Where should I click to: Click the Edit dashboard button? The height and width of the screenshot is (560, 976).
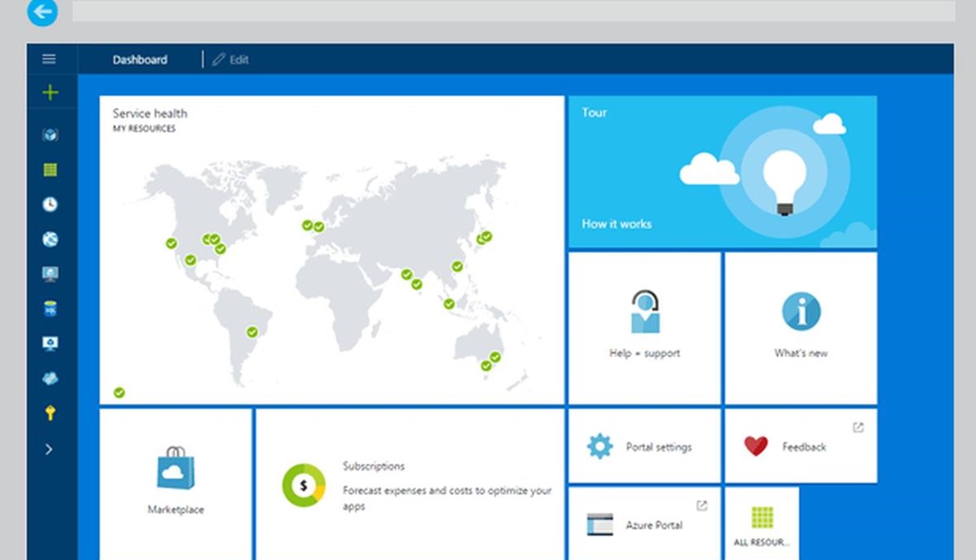pos(231,60)
